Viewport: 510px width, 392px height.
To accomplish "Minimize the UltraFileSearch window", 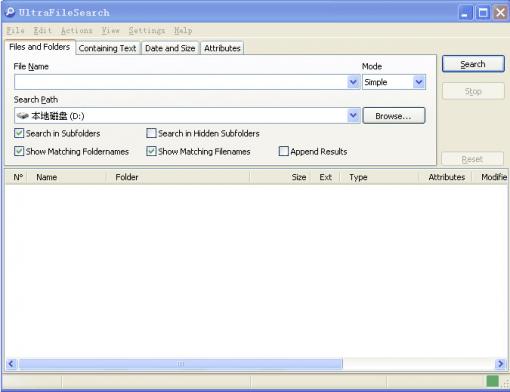I will (465, 13).
